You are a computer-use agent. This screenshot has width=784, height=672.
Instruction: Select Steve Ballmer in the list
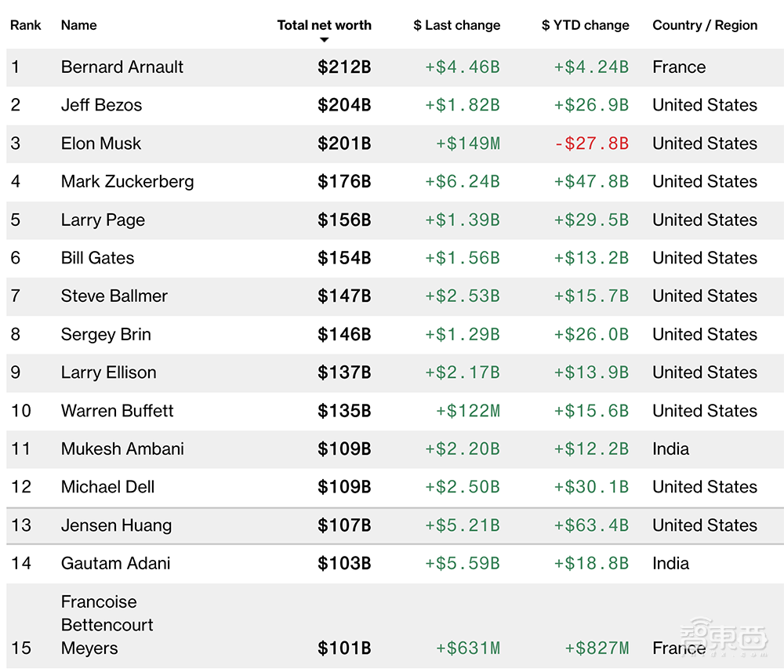pos(114,296)
